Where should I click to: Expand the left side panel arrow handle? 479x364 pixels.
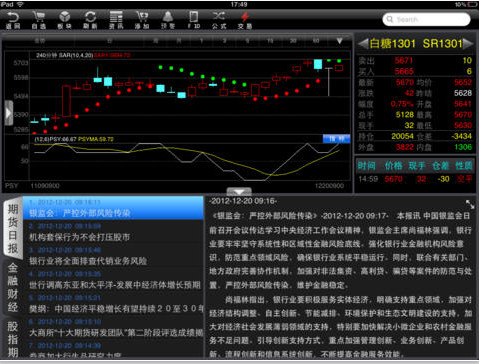coord(8,113)
